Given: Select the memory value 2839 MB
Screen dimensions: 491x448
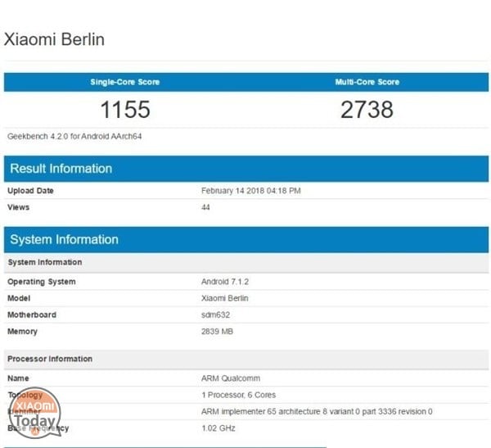Looking at the screenshot, I should coord(217,332).
